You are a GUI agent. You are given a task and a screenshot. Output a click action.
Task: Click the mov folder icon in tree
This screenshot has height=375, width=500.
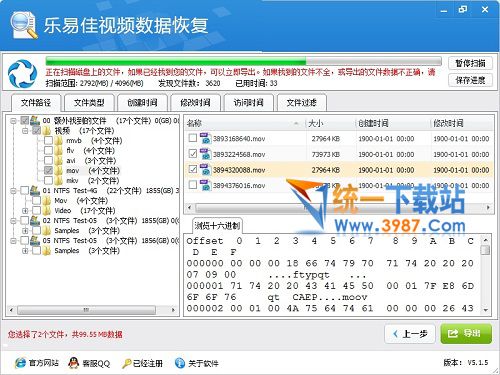[59, 171]
